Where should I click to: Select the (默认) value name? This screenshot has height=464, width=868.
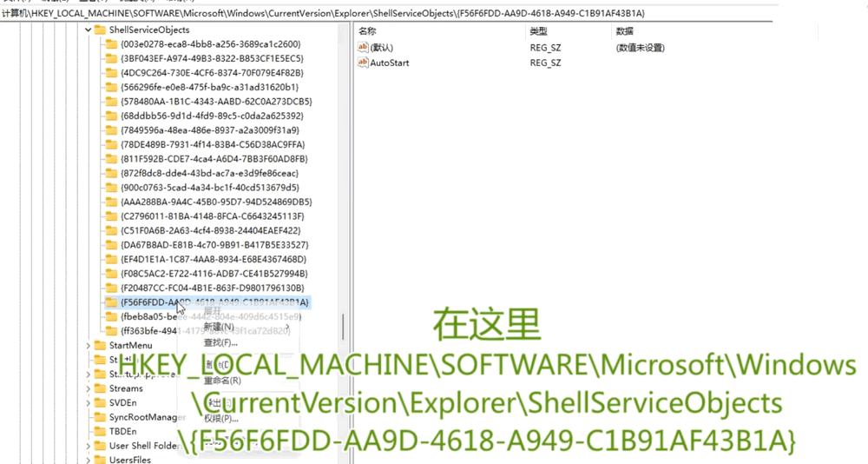381,49
